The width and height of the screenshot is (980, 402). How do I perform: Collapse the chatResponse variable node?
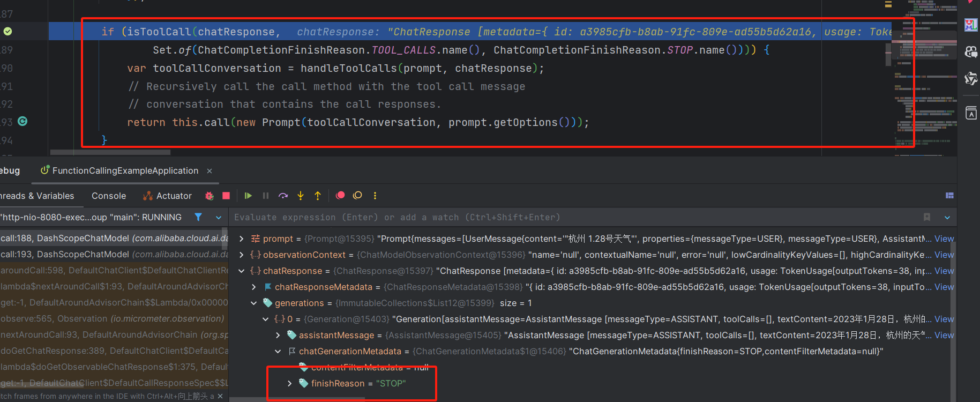pyautogui.click(x=241, y=271)
